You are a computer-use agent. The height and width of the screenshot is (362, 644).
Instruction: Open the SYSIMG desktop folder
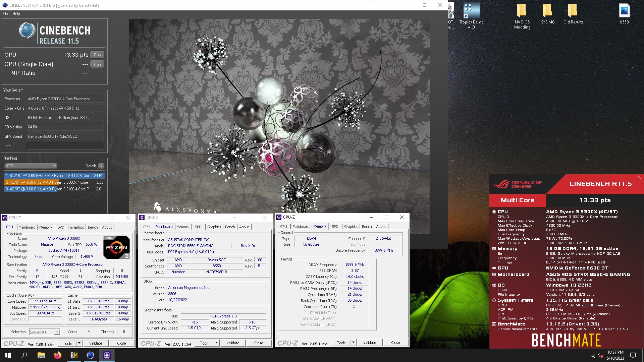(547, 13)
